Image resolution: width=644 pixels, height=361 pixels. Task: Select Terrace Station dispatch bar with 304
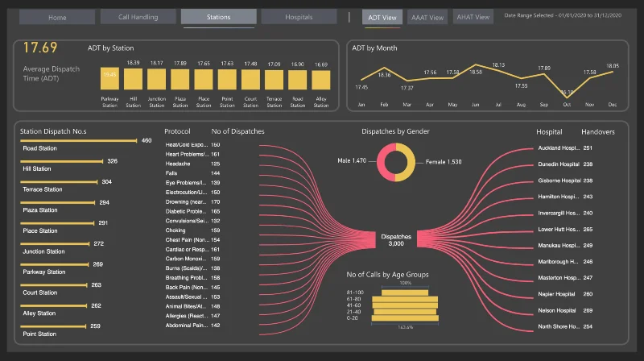(x=59, y=182)
